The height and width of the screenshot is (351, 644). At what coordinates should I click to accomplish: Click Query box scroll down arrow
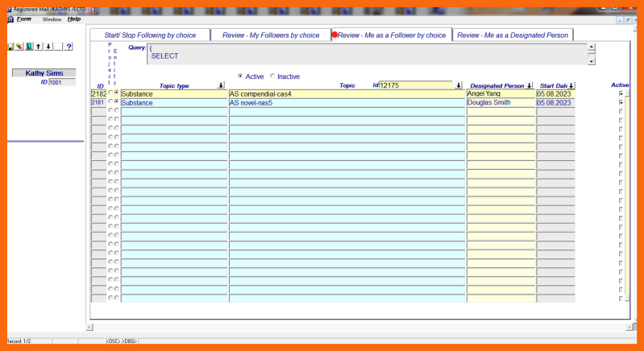tap(592, 61)
